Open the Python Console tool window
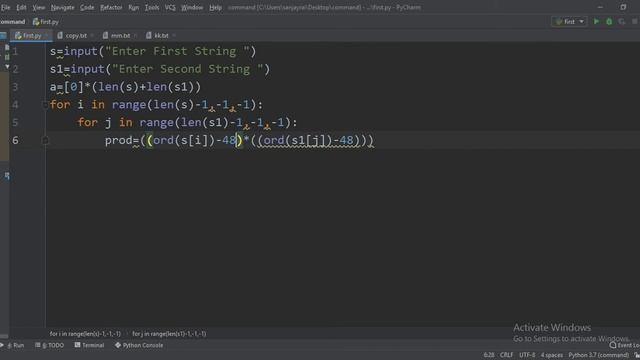Image resolution: width=640 pixels, height=360 pixels. click(139, 345)
